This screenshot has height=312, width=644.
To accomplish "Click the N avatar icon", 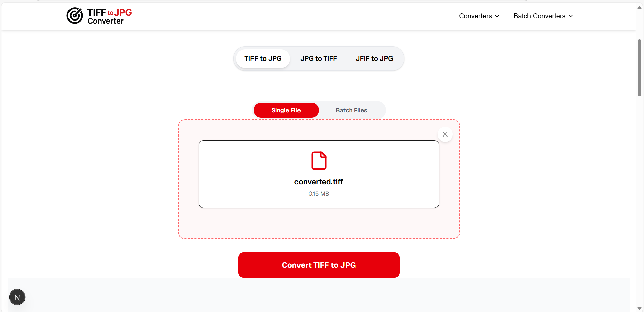I will 17,297.
